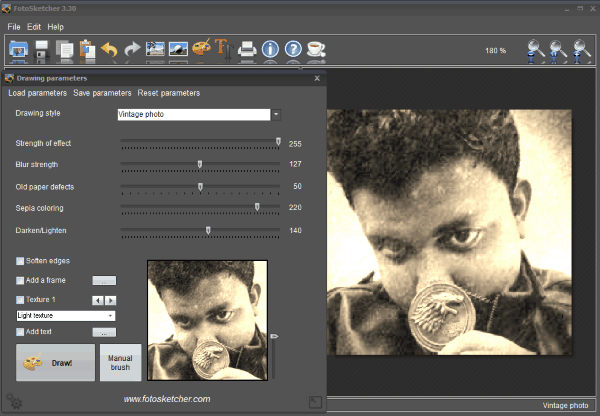Click the blue info icon
This screenshot has height=416, width=600.
click(270, 49)
